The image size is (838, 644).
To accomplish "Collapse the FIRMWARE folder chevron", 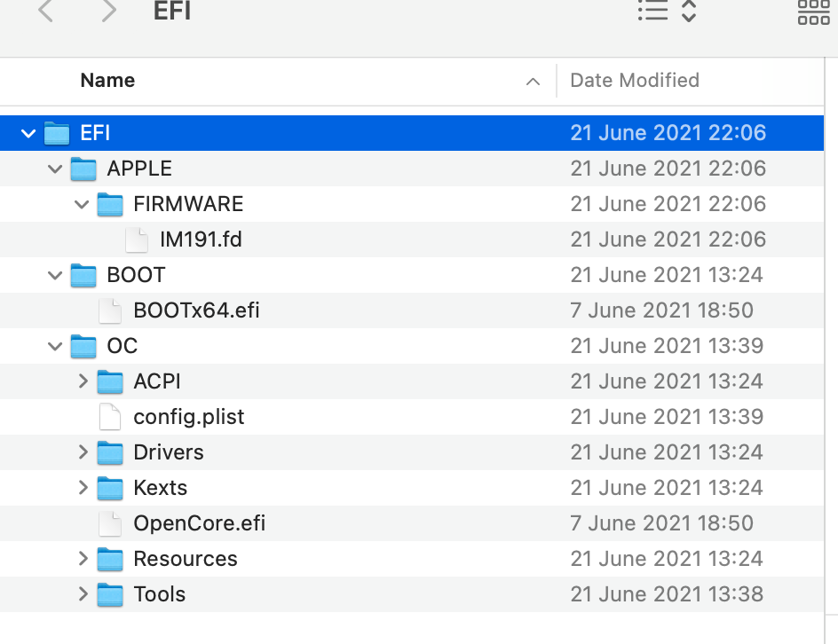I will [82, 204].
